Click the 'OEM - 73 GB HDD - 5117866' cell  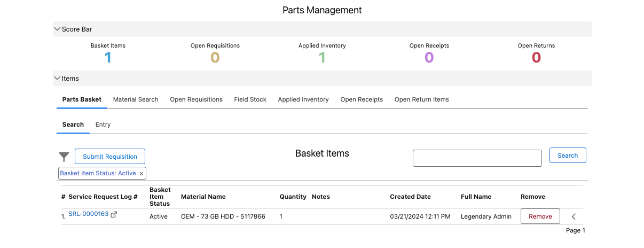point(223,216)
